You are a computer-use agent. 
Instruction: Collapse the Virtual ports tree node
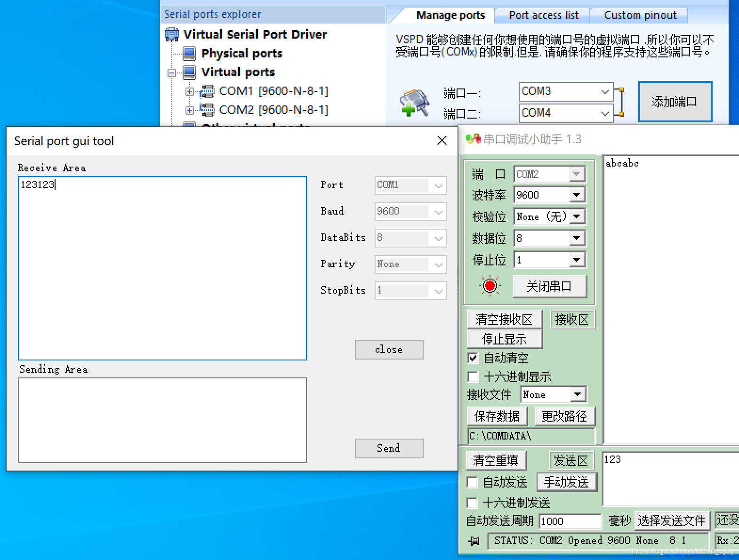point(172,73)
